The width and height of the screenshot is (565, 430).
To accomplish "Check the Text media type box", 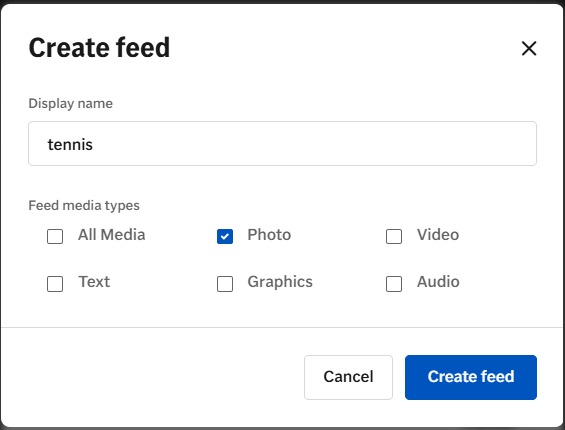I will [x=55, y=284].
